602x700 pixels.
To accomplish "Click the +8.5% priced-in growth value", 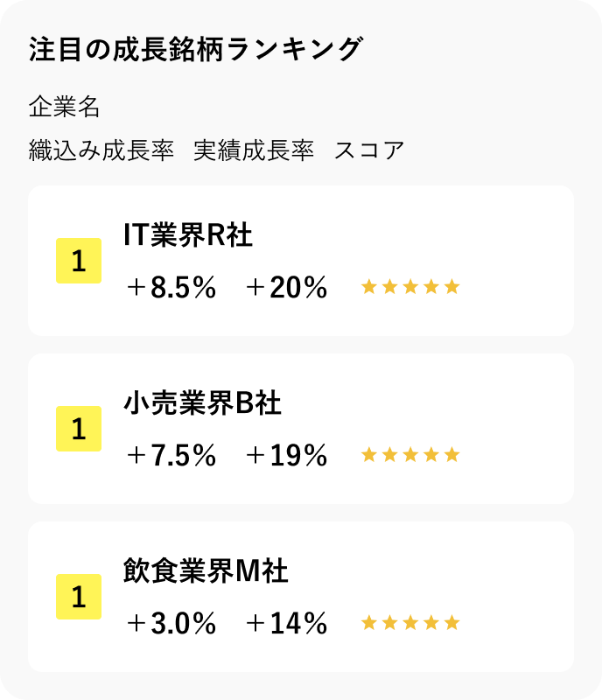I will 171,287.
